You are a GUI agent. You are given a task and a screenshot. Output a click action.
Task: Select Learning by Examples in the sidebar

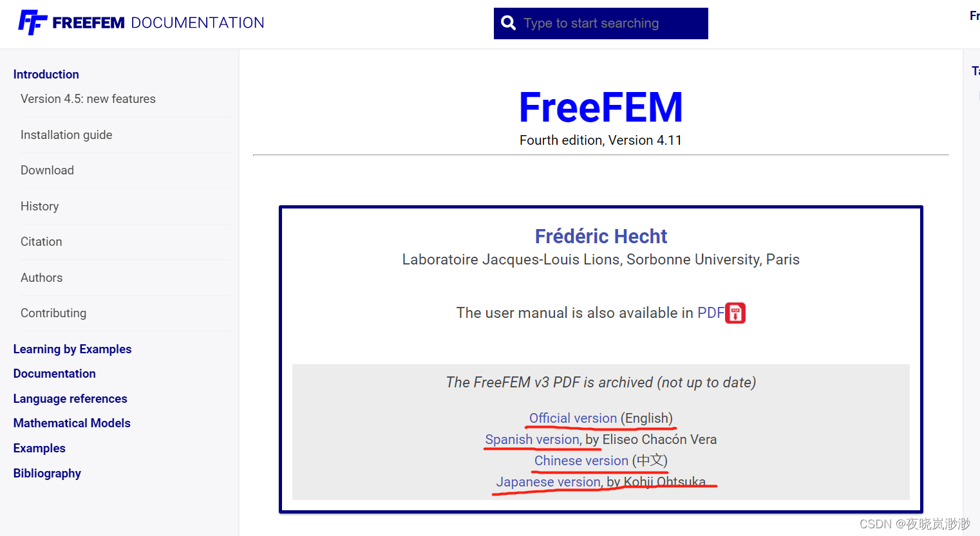coord(72,349)
